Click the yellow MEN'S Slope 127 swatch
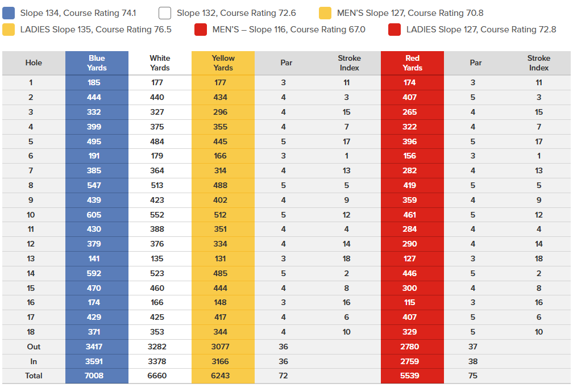The height and width of the screenshot is (392, 573). point(325,13)
